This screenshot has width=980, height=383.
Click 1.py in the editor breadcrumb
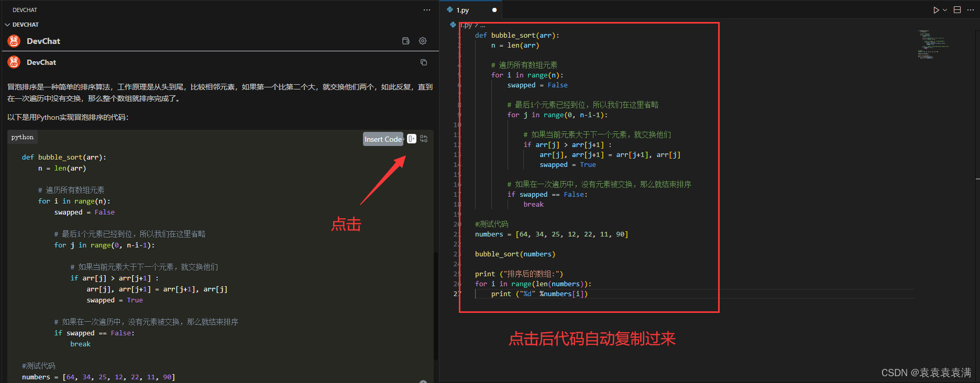click(x=466, y=25)
